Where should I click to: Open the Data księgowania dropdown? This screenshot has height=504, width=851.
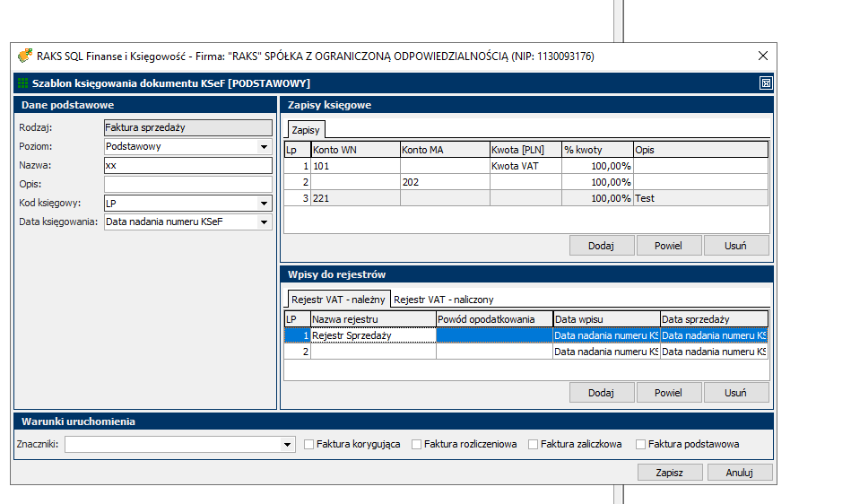(x=264, y=222)
